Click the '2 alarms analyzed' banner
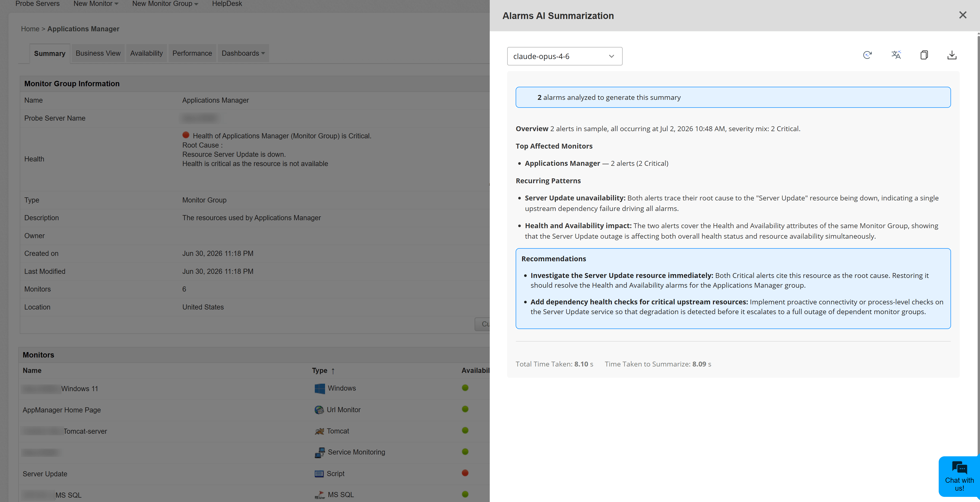The height and width of the screenshot is (502, 980). [x=733, y=98]
